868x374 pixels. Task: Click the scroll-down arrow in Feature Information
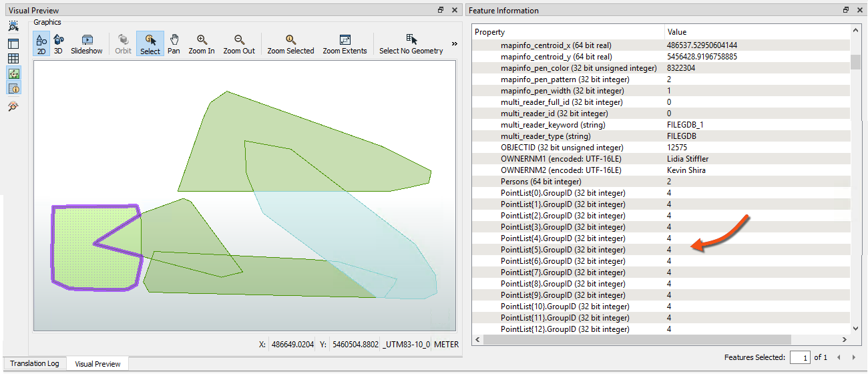coord(856,328)
